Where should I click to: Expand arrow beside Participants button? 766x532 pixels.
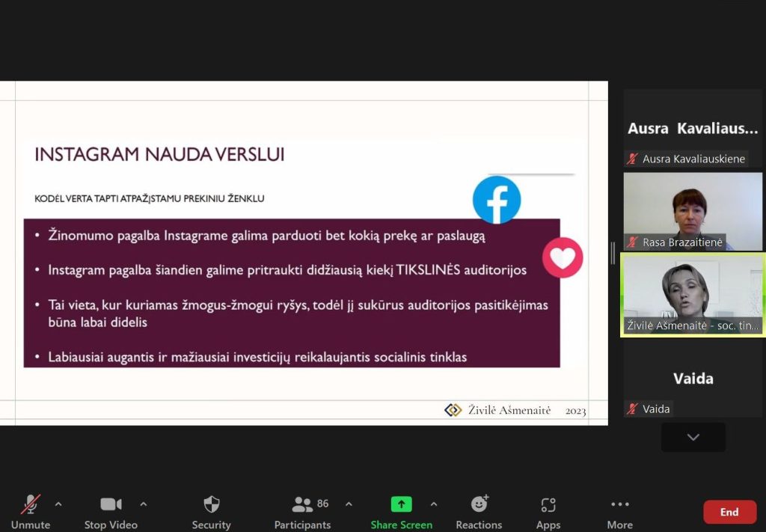click(x=349, y=504)
